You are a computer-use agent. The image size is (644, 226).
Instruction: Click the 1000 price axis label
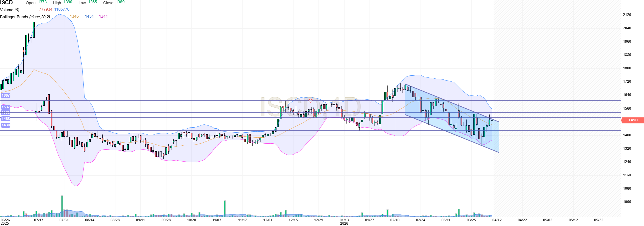pyautogui.click(x=627, y=202)
